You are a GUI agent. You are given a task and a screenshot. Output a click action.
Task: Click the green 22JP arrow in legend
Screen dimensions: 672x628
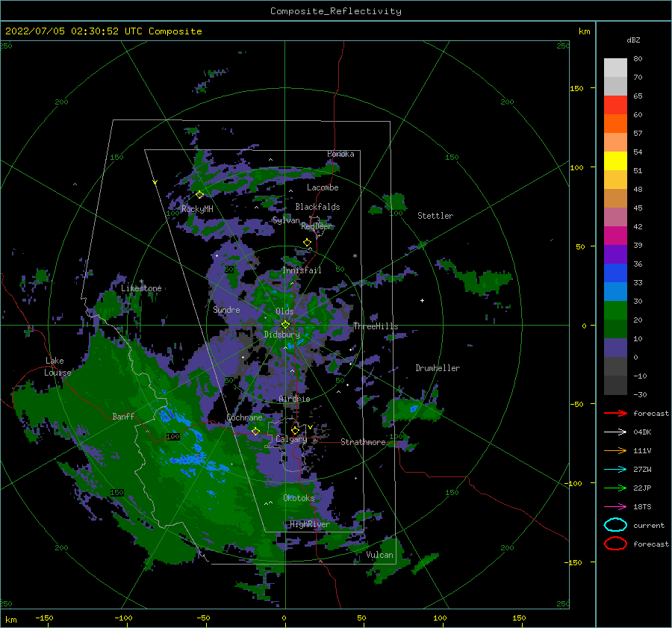pyautogui.click(x=615, y=488)
